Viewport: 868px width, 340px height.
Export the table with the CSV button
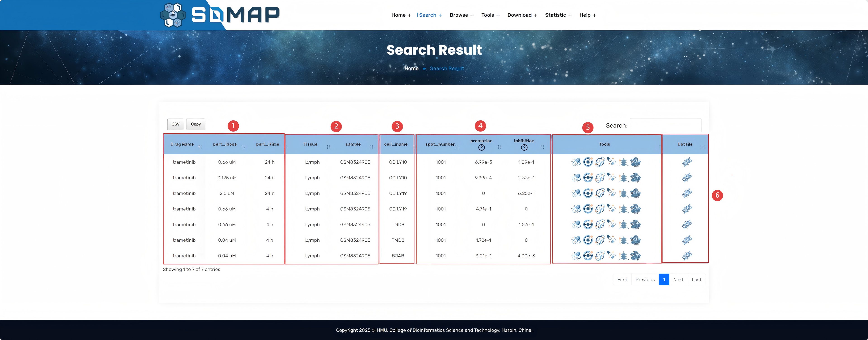[176, 124]
